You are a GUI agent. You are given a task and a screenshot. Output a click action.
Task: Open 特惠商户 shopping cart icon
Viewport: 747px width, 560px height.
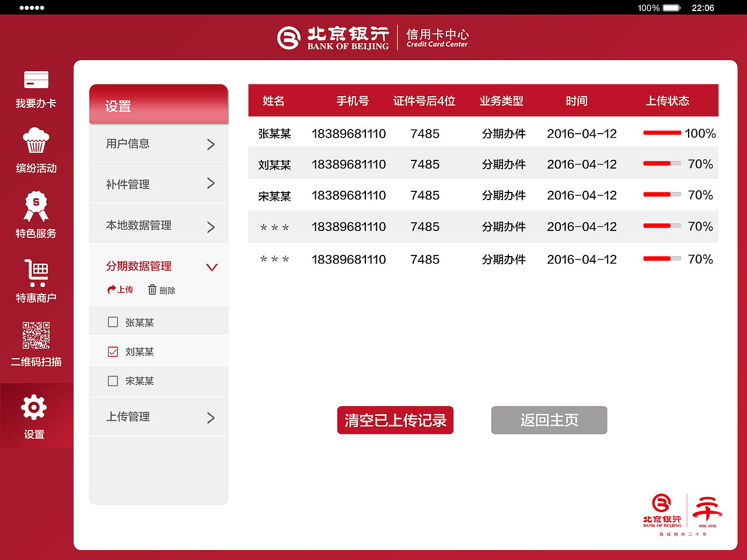click(x=36, y=273)
